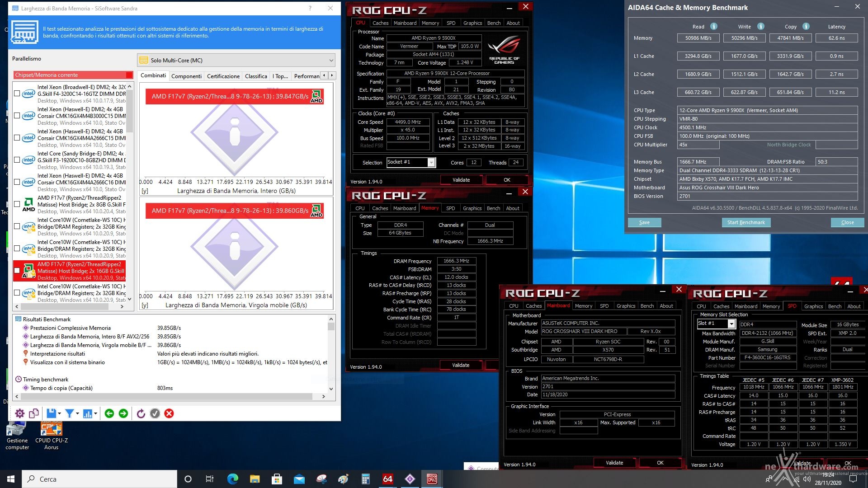Click the red X cancel icon in Sandra
Image resolution: width=868 pixels, height=488 pixels.
pyautogui.click(x=169, y=413)
